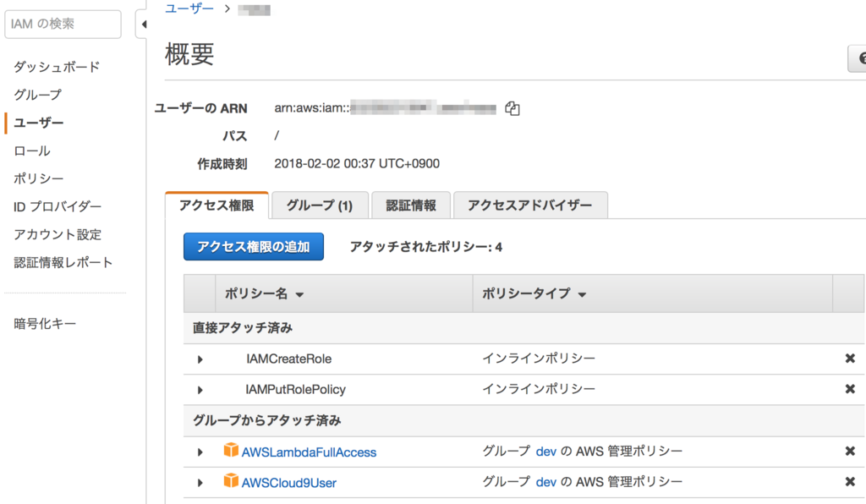Viewport: 866px width, 504px height.
Task: Open 認証情報レポート in the sidebar
Action: click(63, 262)
